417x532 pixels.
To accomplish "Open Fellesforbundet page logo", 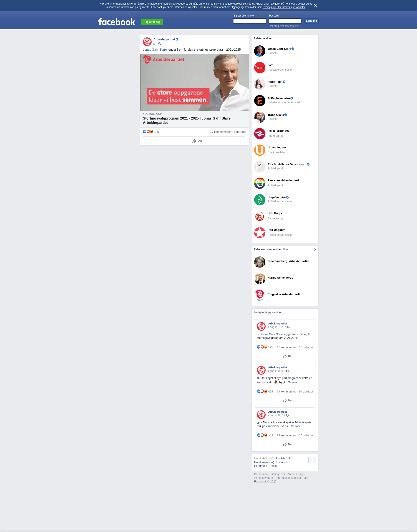I will 260,134.
